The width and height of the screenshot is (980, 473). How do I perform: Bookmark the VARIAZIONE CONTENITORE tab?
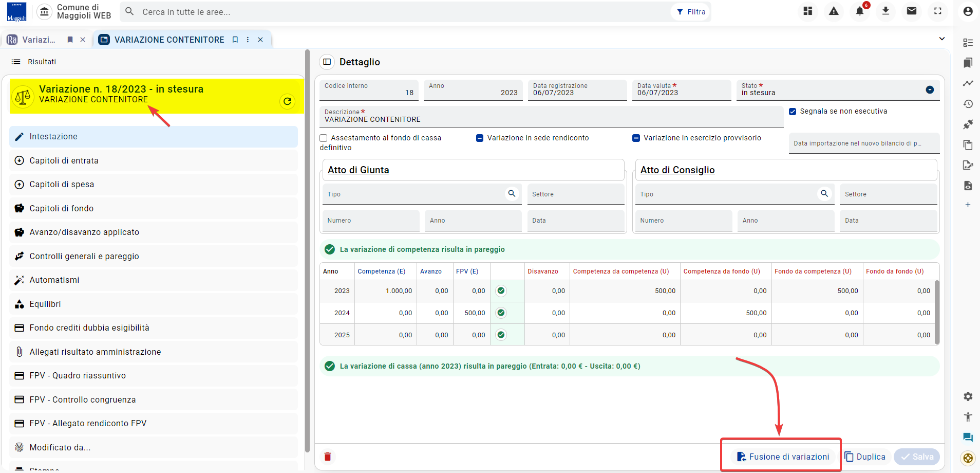(x=235, y=40)
